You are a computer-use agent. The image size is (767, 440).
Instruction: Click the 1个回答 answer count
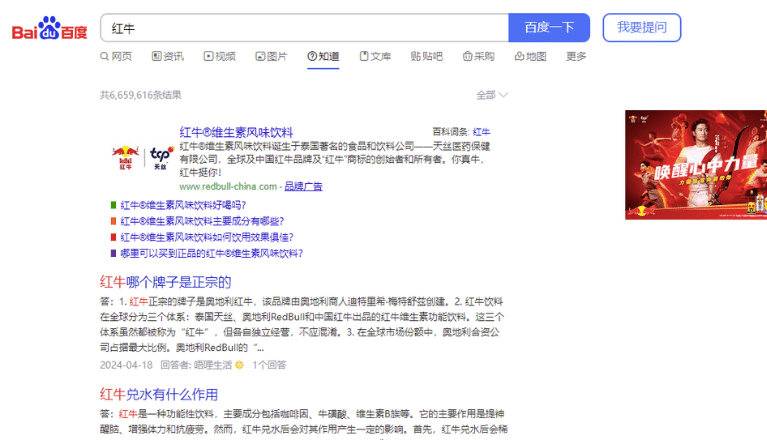(x=269, y=365)
